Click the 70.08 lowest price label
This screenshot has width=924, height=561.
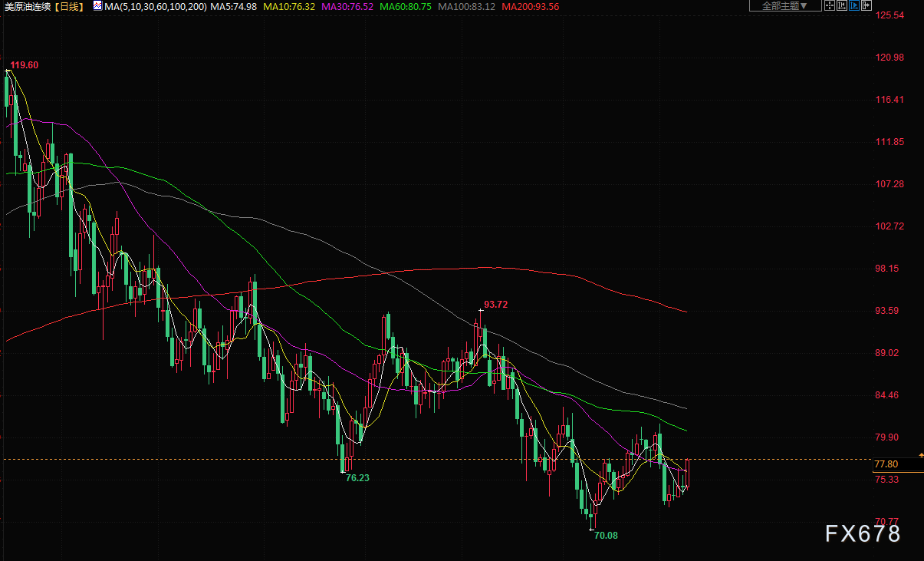(x=606, y=535)
